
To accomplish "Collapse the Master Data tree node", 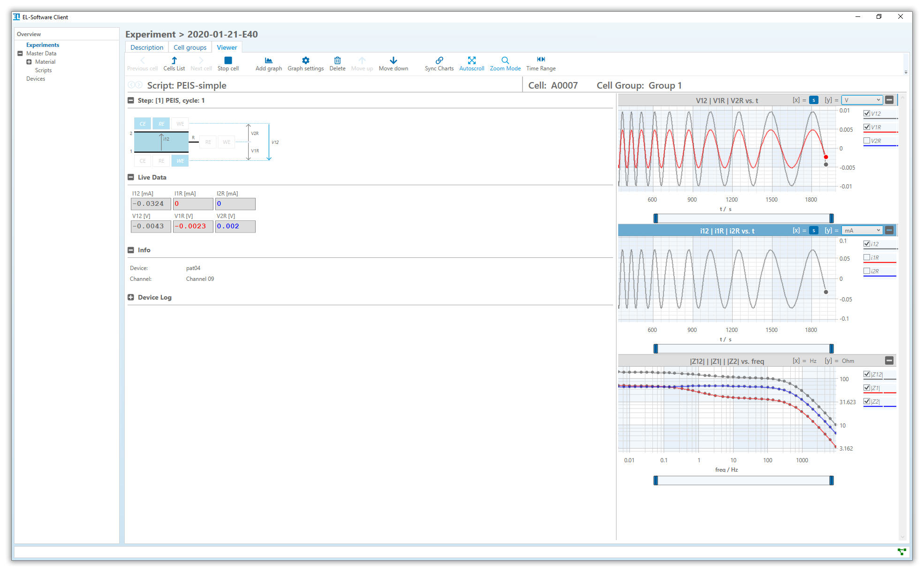I will [x=20, y=53].
